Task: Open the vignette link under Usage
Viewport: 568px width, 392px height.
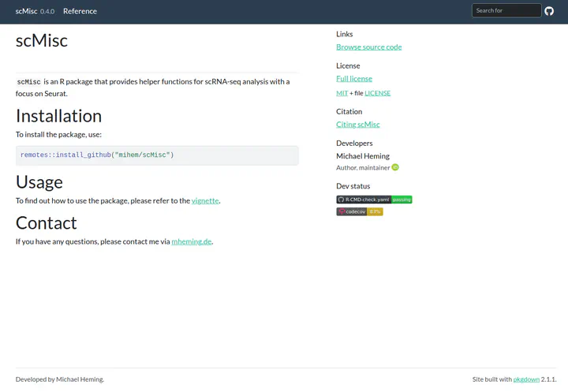Action: (x=205, y=200)
